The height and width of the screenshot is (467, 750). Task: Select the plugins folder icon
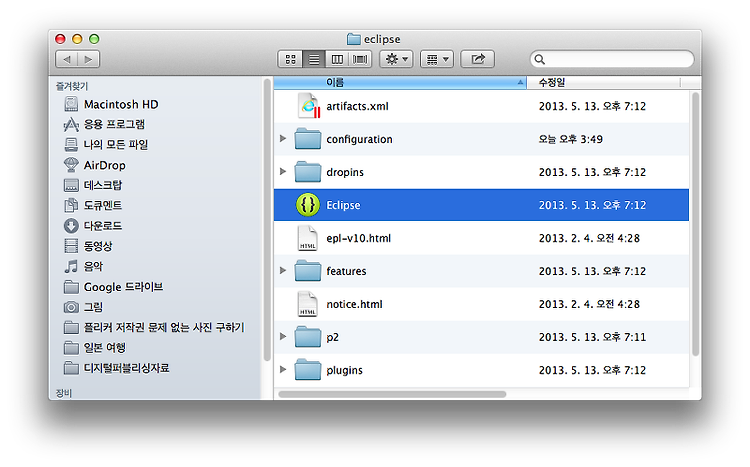tap(308, 370)
